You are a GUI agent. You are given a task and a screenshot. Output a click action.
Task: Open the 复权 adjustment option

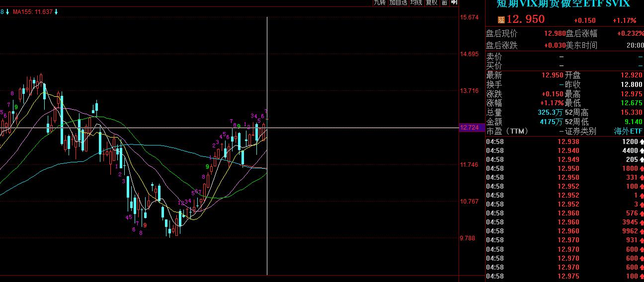point(431,2)
